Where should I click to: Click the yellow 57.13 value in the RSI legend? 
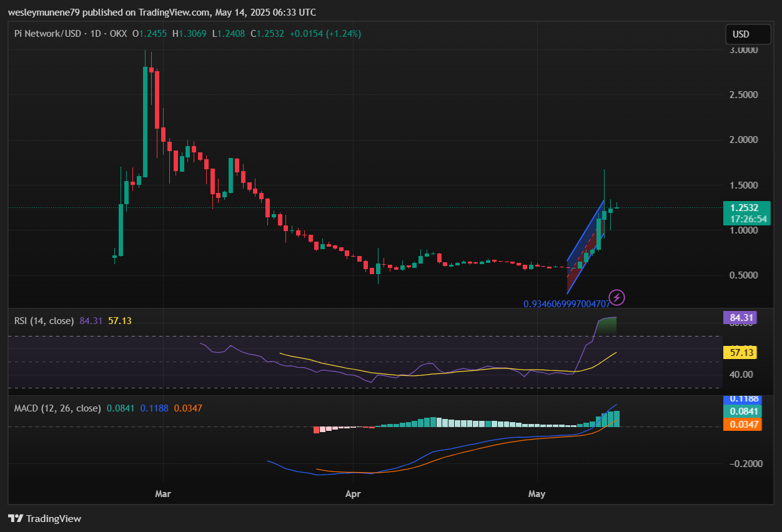pos(120,321)
